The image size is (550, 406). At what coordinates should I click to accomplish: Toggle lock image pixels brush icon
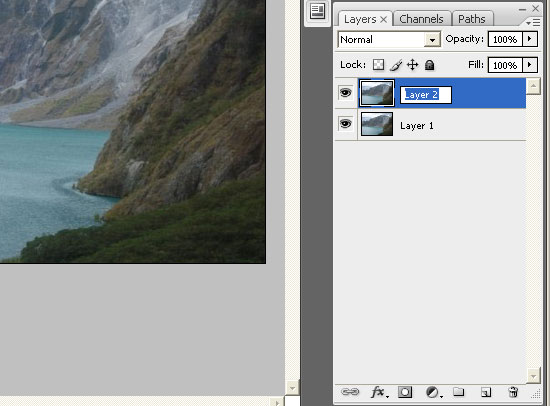[396, 65]
